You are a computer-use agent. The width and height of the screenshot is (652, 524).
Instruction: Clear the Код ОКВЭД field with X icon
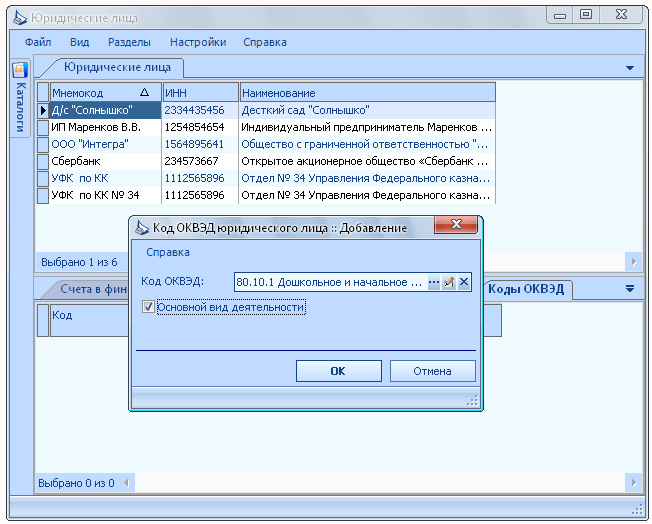pos(464,282)
